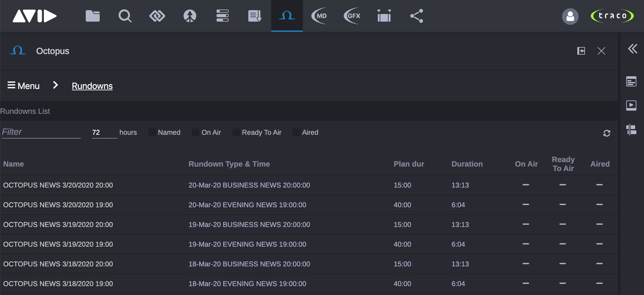The width and height of the screenshot is (644, 295).
Task: Enable the Aired checkbox filter
Action: coord(297,132)
